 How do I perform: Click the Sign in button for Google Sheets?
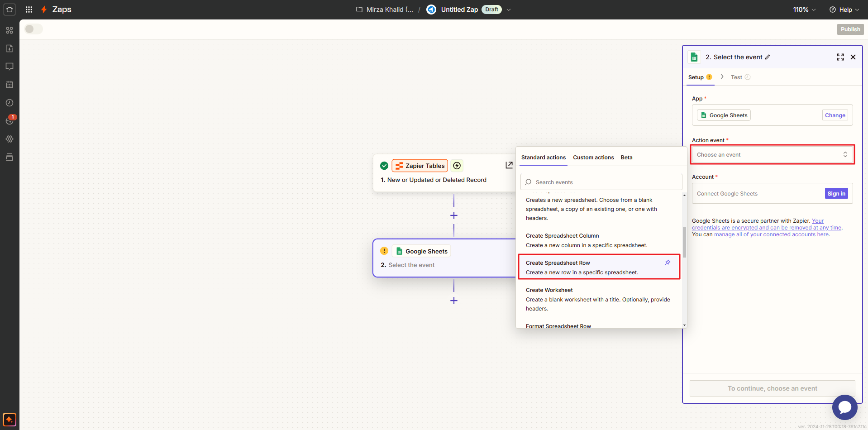836,194
